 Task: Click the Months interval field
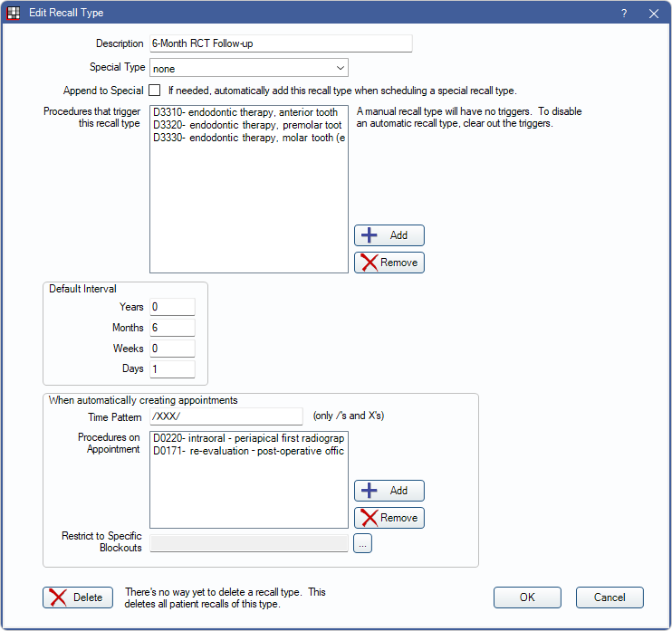point(172,328)
